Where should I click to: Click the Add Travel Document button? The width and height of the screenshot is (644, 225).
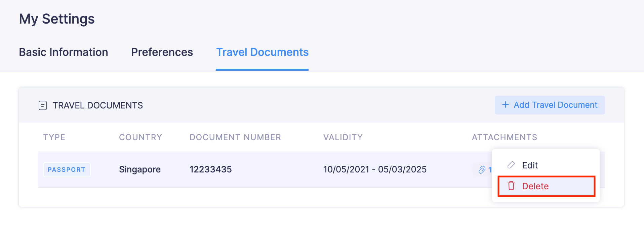[x=550, y=105]
